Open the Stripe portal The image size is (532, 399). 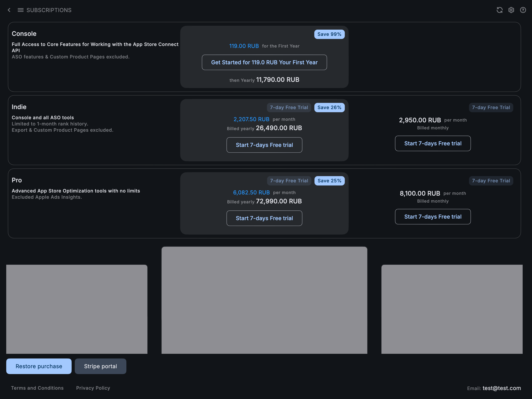(x=100, y=366)
